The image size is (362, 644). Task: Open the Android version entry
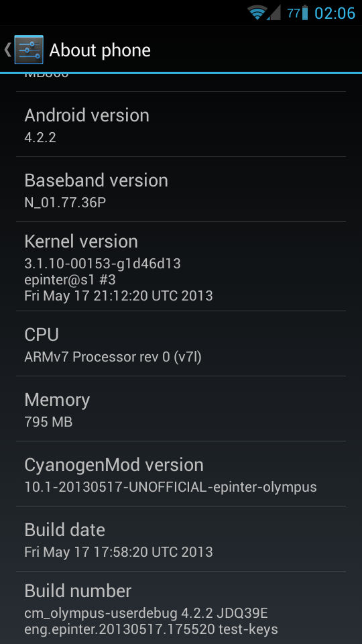pyautogui.click(x=181, y=125)
